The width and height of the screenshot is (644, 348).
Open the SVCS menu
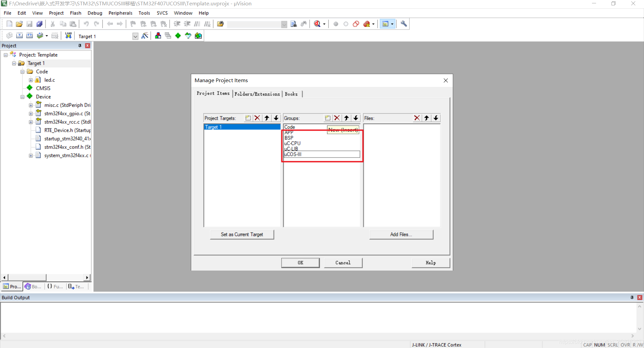point(162,13)
